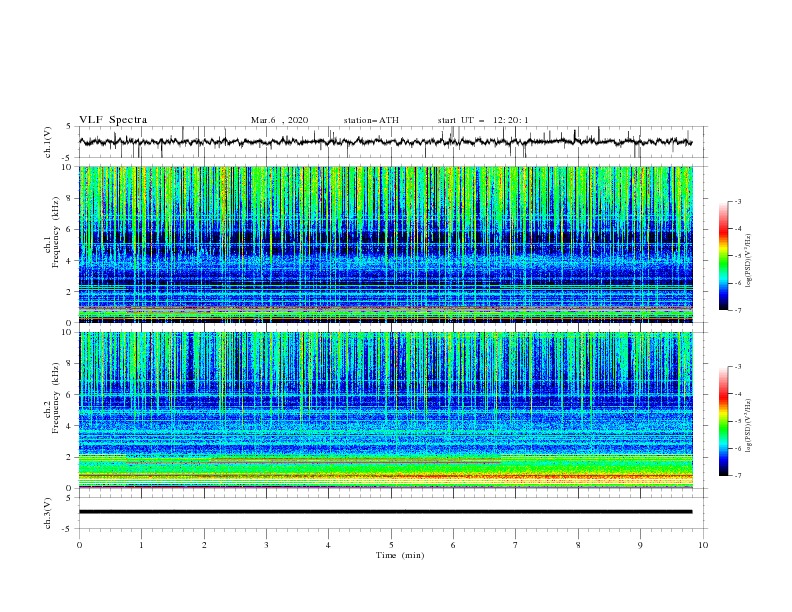
Task: Click the upper 'log(PSD)(V²/Hz)' colorbar label
Action: [x=749, y=261]
